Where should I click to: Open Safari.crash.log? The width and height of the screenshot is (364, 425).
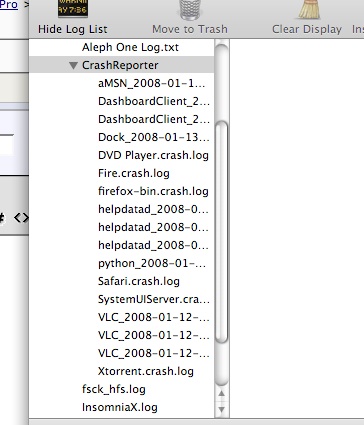[139, 281]
